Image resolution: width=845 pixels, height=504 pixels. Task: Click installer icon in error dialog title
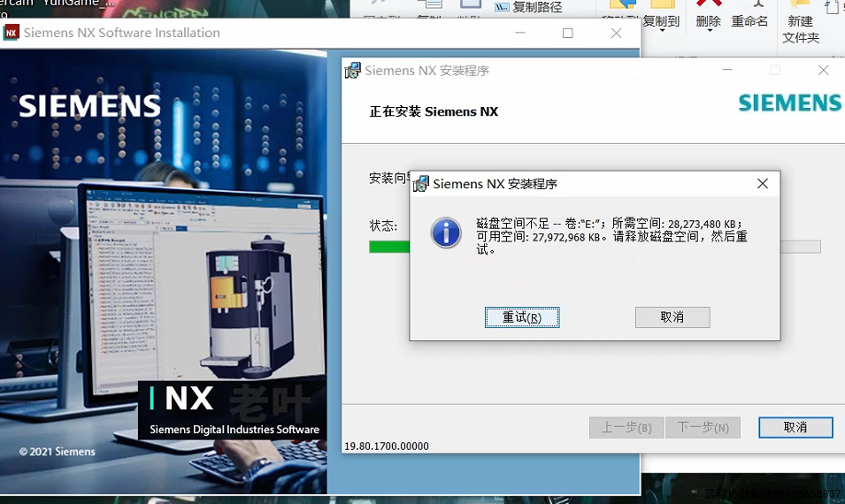click(x=420, y=184)
